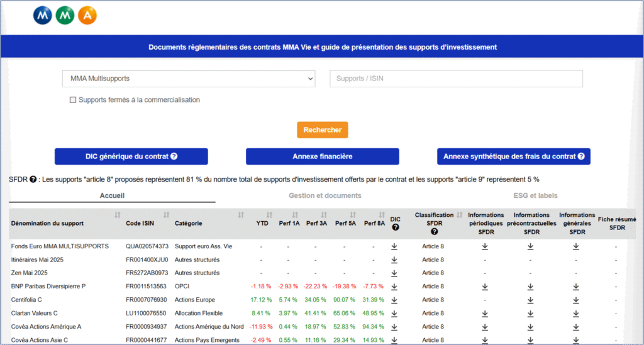Click Zen Mai 2025 support name
This screenshot has width=644, height=345.
(29, 273)
